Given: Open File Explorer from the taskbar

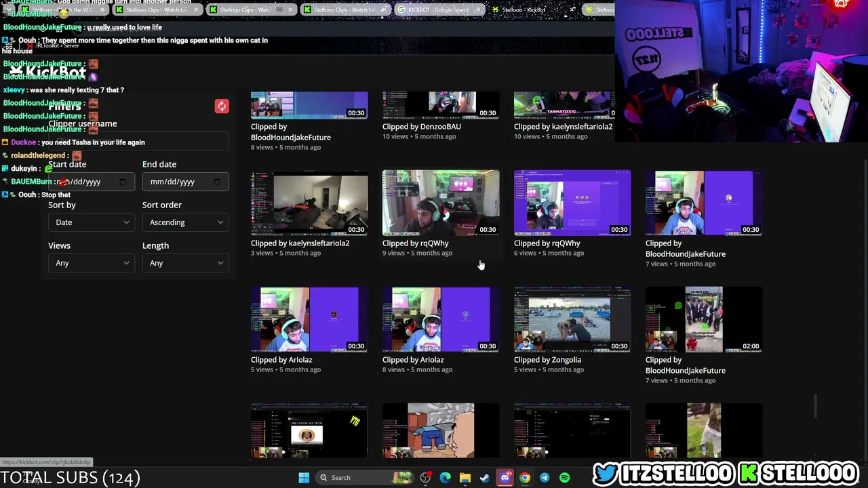Looking at the screenshot, I should click(465, 478).
